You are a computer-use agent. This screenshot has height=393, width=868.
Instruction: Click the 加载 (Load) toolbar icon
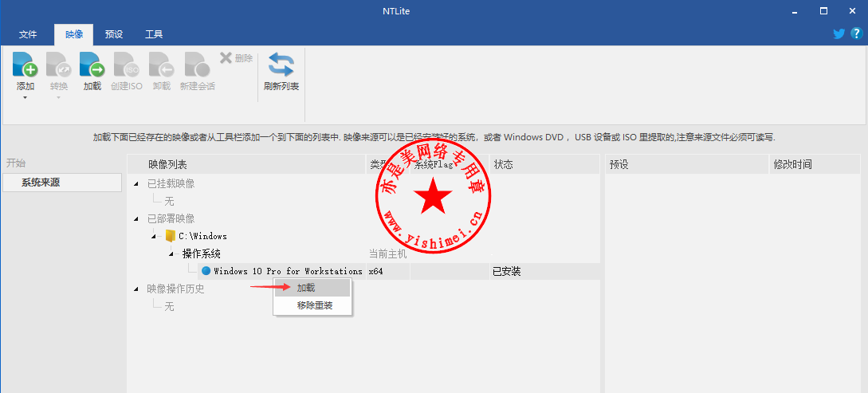[x=92, y=65]
